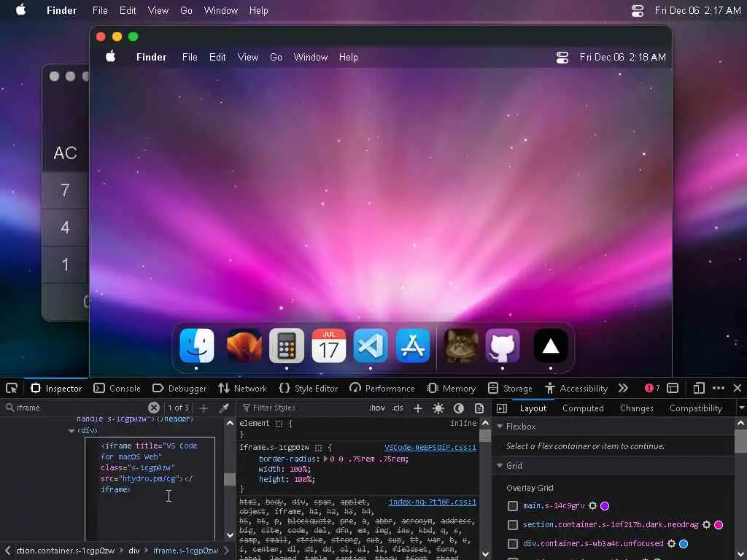Launch Calculator from the inner dock
The height and width of the screenshot is (560, 747).
286,346
